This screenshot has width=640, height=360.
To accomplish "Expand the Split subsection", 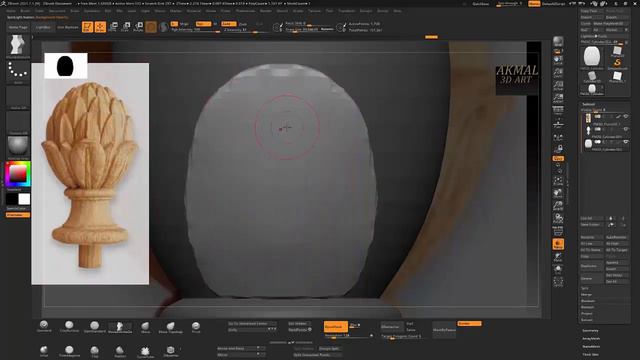I will pos(585,288).
